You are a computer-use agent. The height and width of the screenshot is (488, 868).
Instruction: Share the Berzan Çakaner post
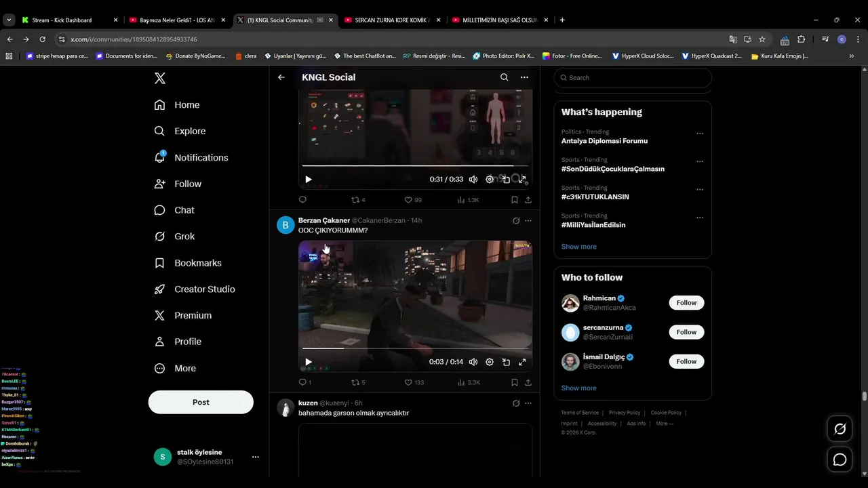coord(528,382)
